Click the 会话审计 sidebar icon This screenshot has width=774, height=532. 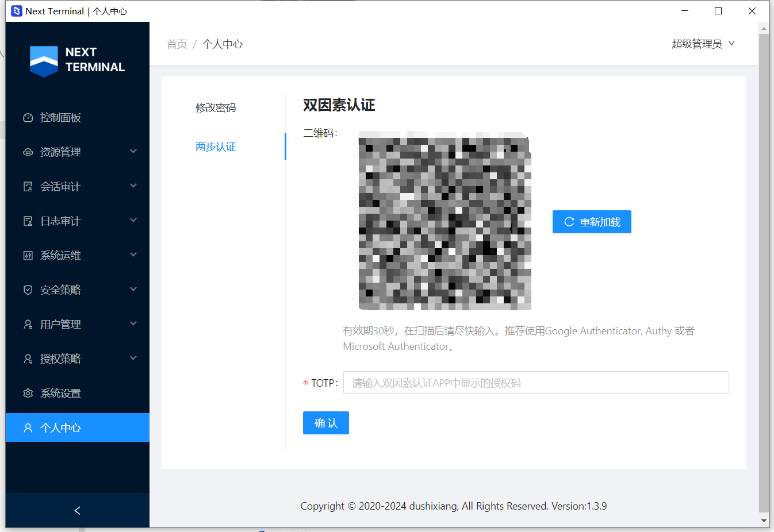click(27, 186)
